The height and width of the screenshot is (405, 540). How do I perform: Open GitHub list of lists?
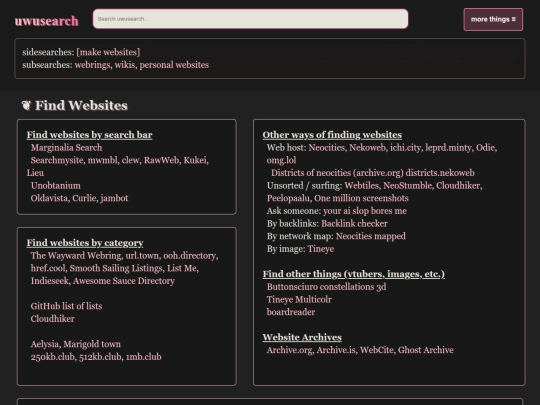coord(66,306)
